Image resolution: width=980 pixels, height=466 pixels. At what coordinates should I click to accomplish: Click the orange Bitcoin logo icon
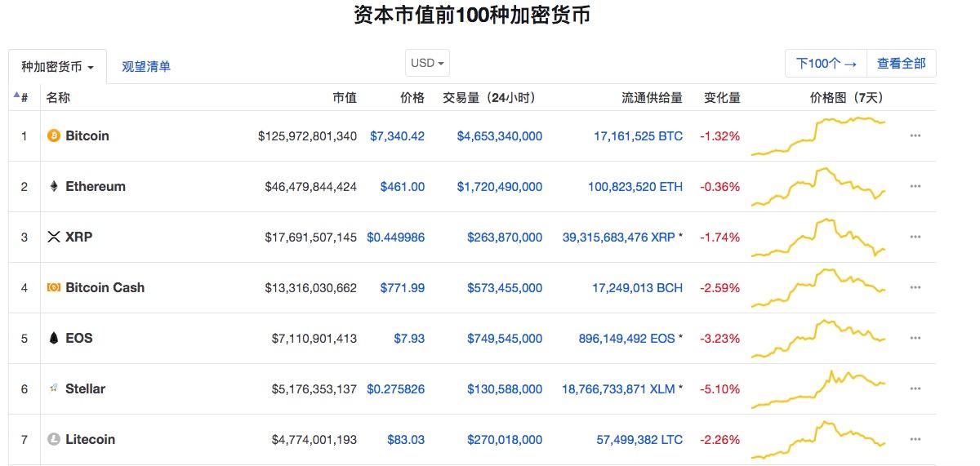click(54, 136)
